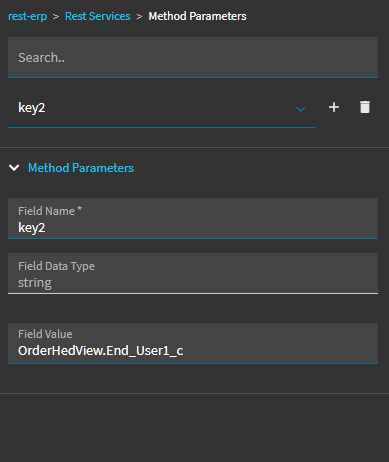Click the string data type value
This screenshot has width=389, height=462.
pos(35,283)
